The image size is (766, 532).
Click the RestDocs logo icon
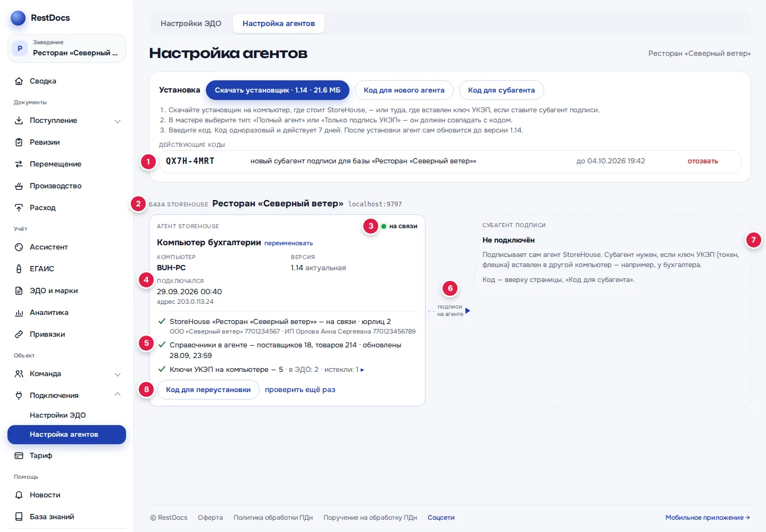(x=18, y=18)
